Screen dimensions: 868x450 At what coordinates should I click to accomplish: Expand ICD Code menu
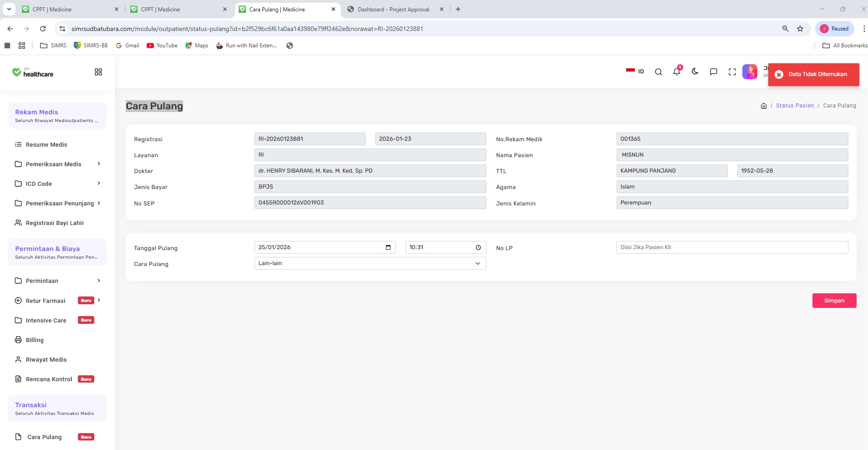tap(57, 184)
